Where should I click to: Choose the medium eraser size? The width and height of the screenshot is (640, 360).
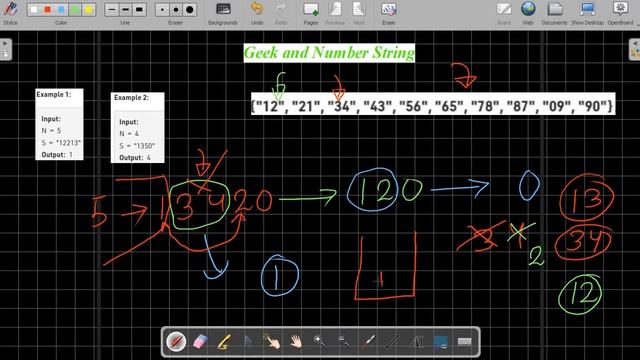(176, 9)
